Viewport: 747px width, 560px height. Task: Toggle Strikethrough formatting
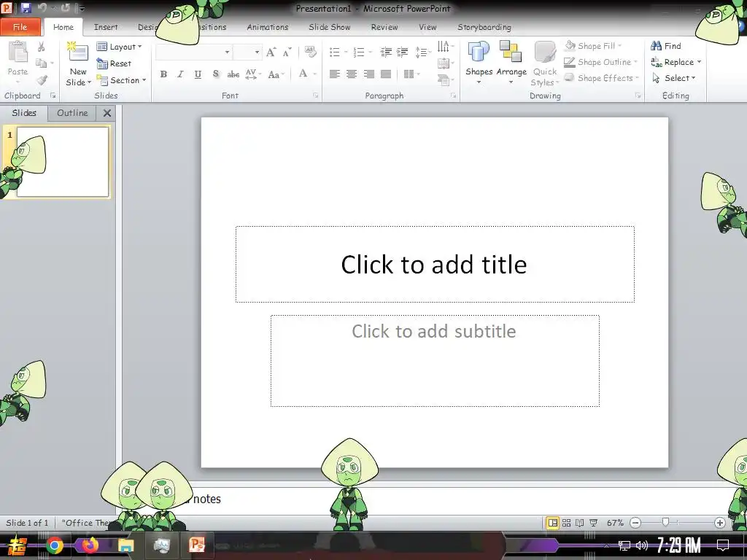[x=233, y=74]
